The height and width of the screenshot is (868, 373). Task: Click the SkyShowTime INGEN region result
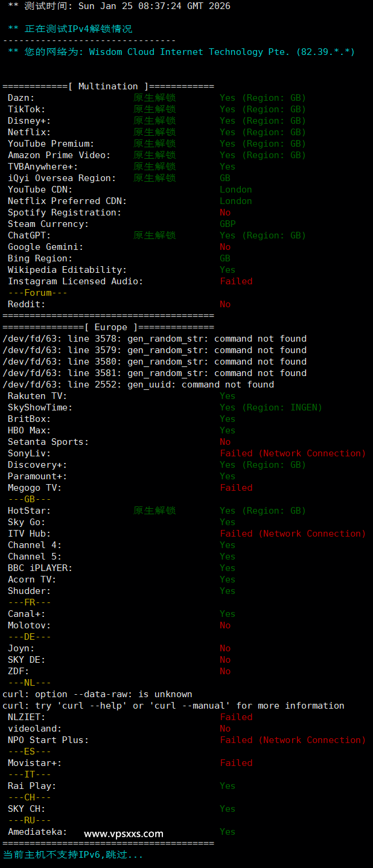point(270,407)
